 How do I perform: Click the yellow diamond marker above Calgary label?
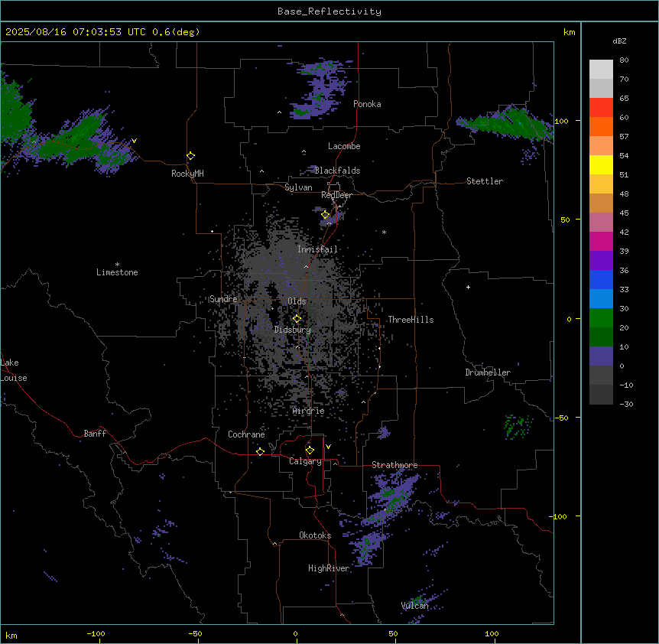coord(310,450)
